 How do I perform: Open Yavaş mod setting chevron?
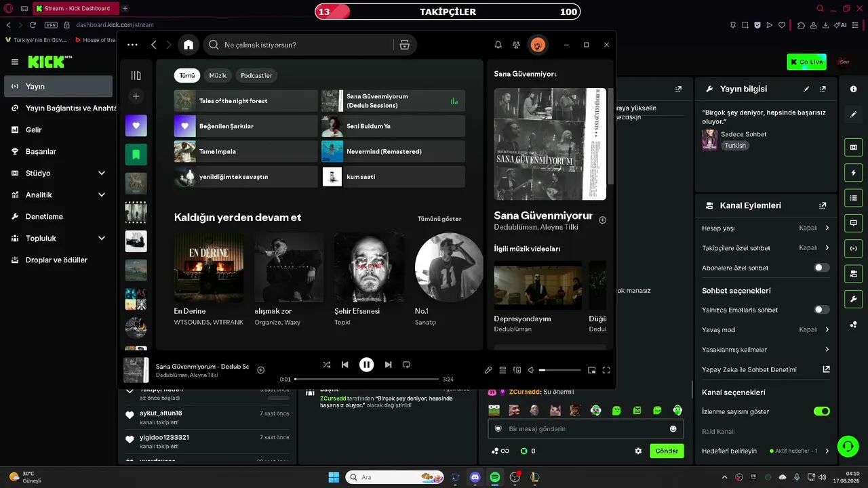pos(827,329)
